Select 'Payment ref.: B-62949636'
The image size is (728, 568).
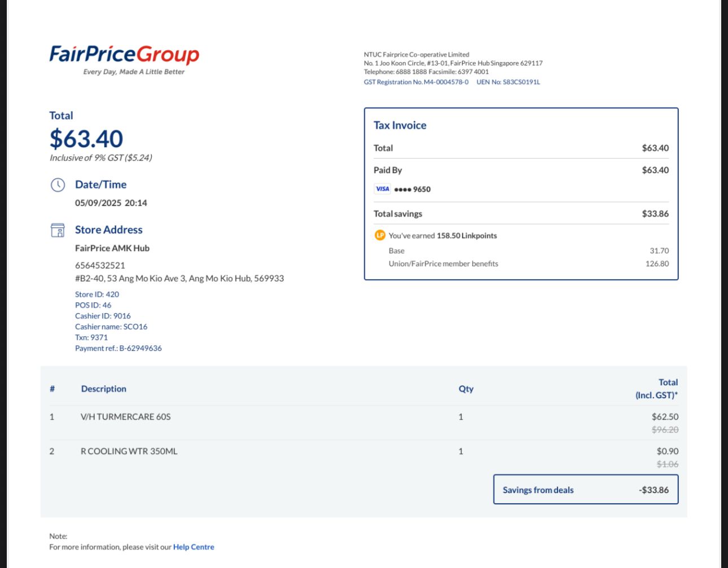coord(119,349)
